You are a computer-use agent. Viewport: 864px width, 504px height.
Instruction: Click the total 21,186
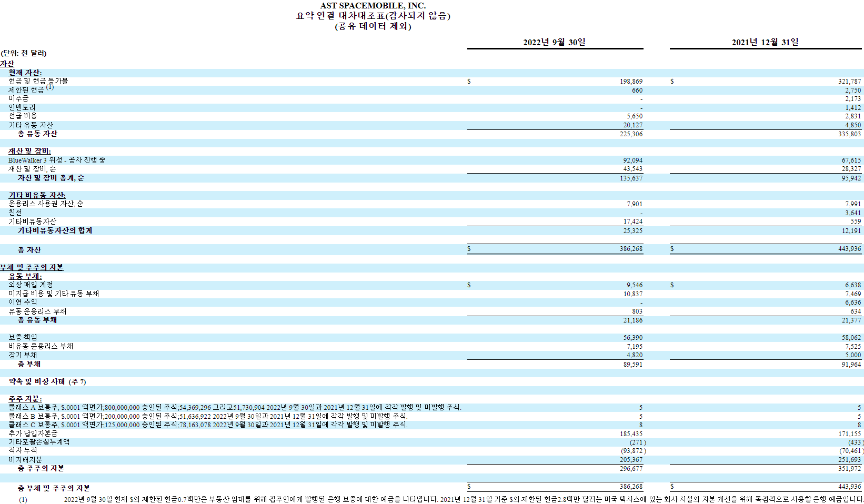pyautogui.click(x=633, y=320)
